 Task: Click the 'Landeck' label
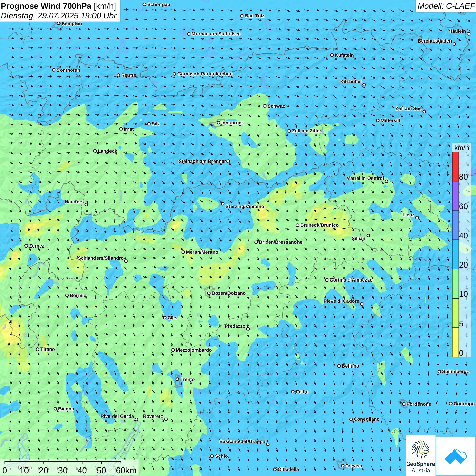click(x=107, y=151)
